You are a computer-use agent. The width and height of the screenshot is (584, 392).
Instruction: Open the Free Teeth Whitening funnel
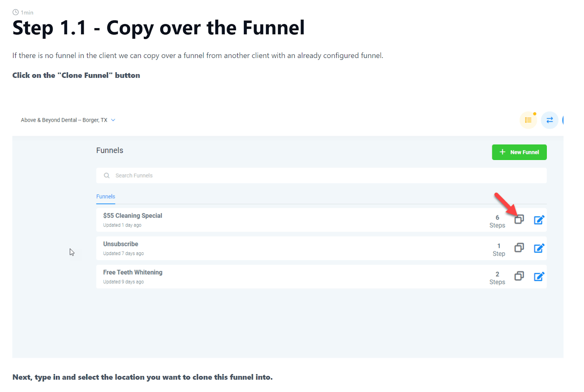click(x=132, y=273)
